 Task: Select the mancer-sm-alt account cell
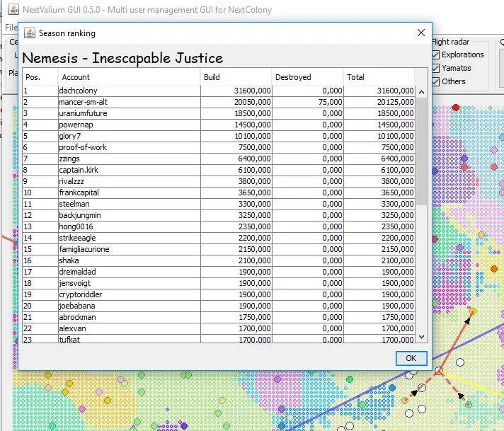(x=130, y=102)
